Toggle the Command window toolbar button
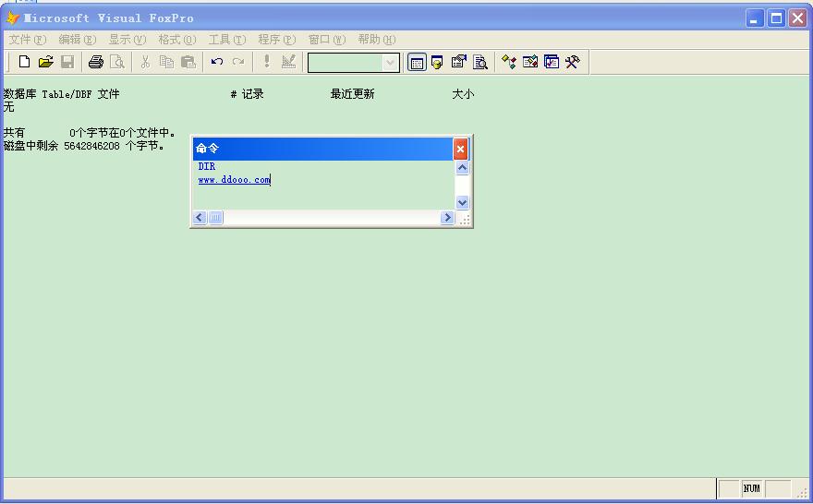Viewport: 813px width, 504px height. [x=417, y=62]
